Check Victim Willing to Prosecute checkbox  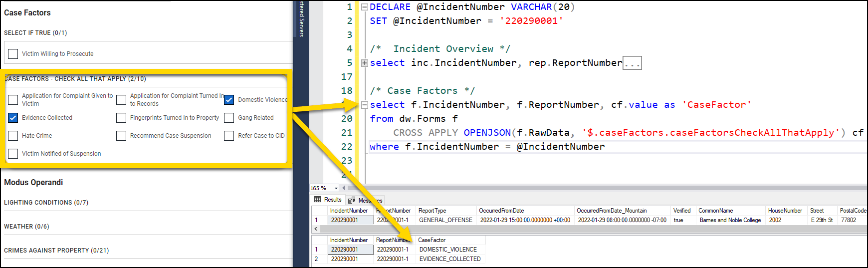(13, 54)
